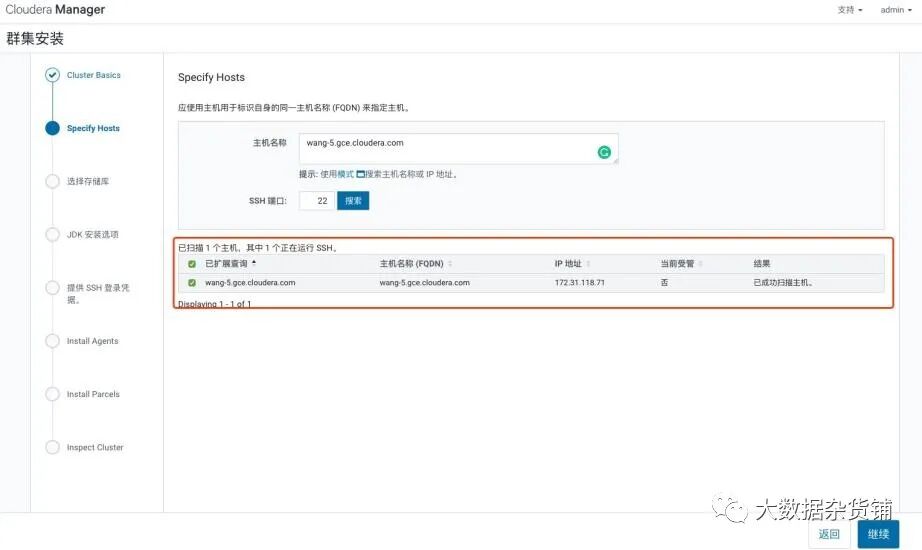Image resolution: width=922 pixels, height=550 pixels.
Task: Click the Inspect Cluster step circle
Action: (x=52, y=448)
